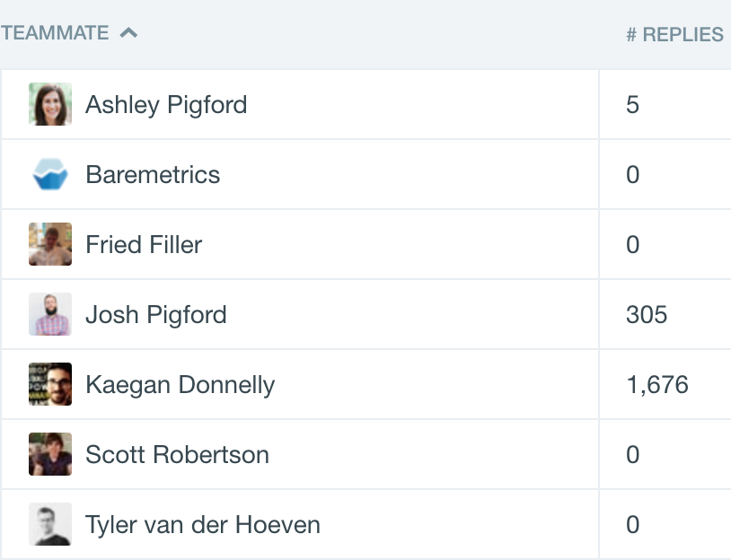
Task: Open Ashley Pigford's name link
Action: [x=166, y=105]
